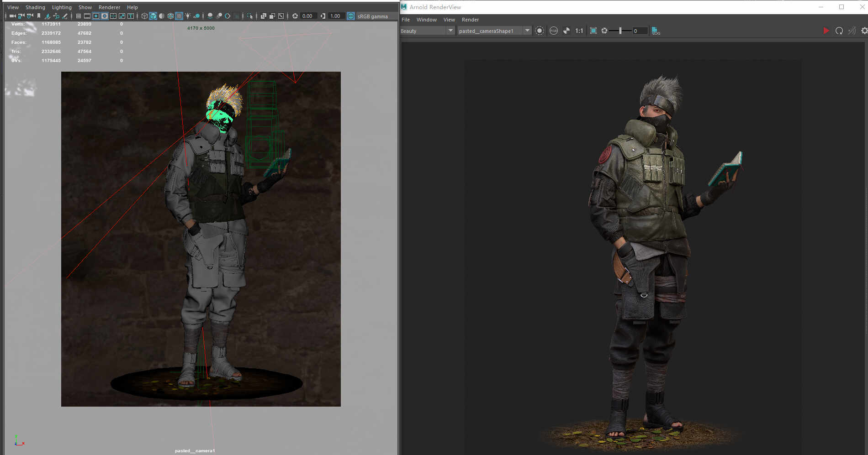Adjust the exposure slider in RenderView
The width and height of the screenshot is (868, 455).
[x=620, y=31]
